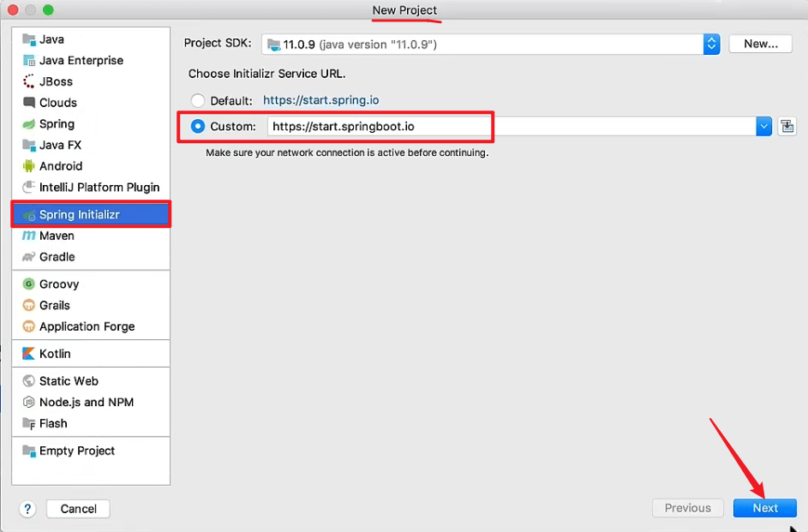The width and height of the screenshot is (808, 532).
Task: Click icon button right of Custom URL field
Action: (787, 126)
